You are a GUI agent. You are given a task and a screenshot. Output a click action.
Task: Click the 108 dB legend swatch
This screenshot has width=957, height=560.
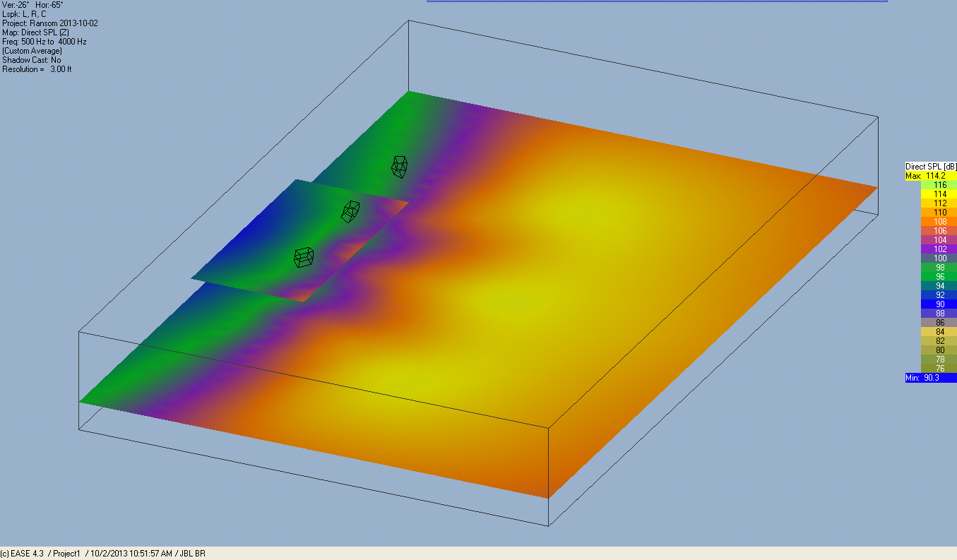(939, 221)
